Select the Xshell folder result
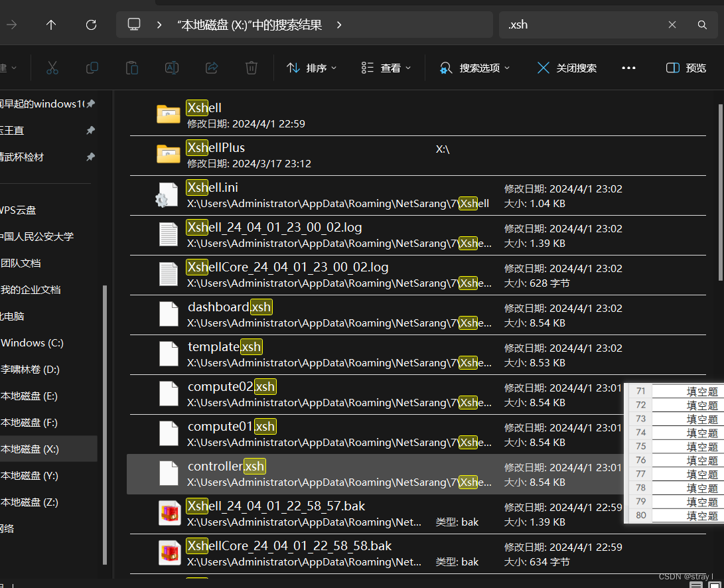Screen dimensions: 724x588 coord(418,115)
